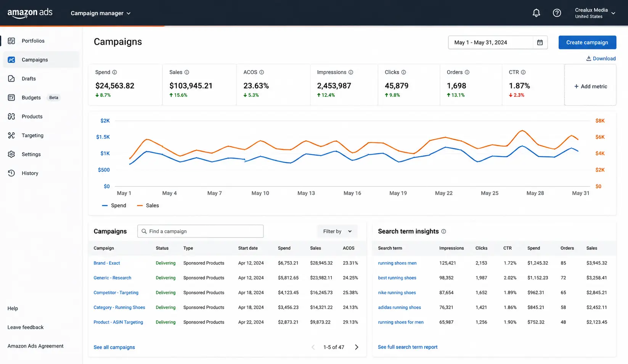Click the Download link

pos(601,58)
